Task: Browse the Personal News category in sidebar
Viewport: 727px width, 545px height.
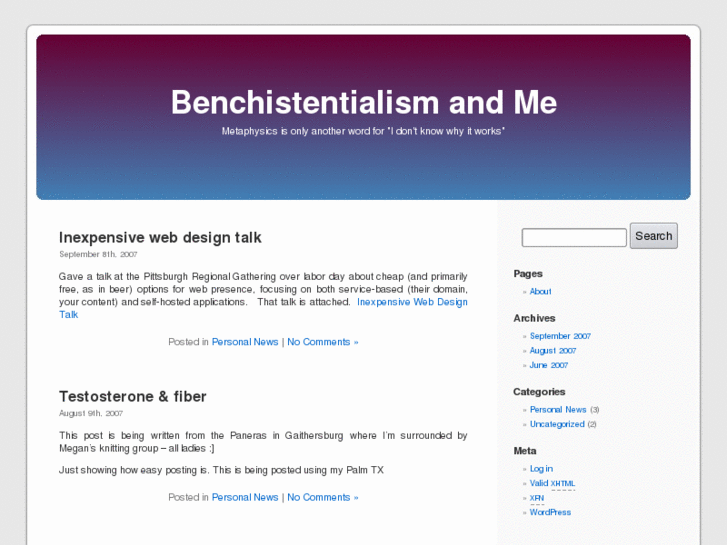Action: (x=558, y=410)
